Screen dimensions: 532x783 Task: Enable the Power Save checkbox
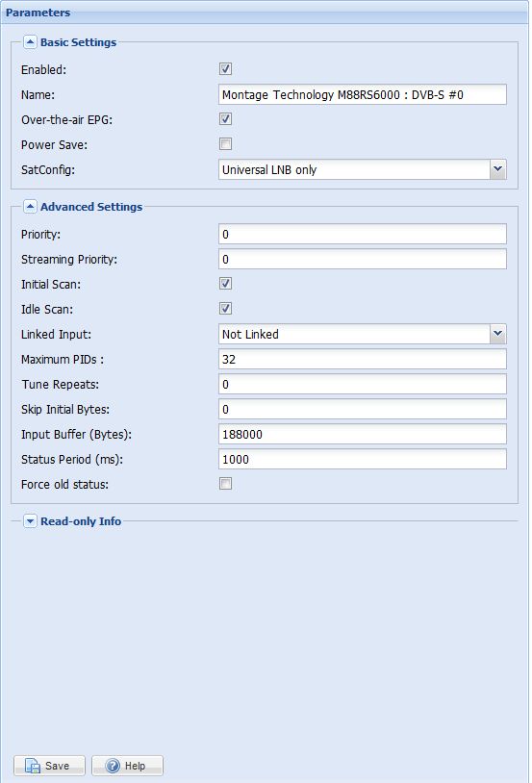(225, 144)
